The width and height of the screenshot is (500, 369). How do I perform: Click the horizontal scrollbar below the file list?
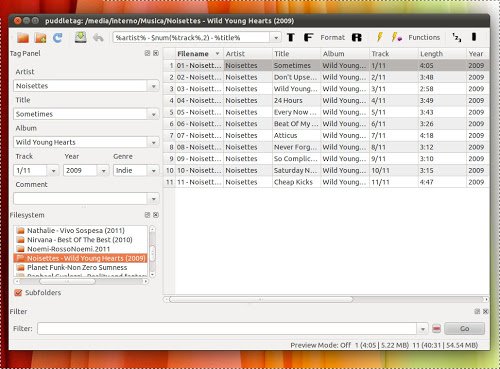coord(326,299)
